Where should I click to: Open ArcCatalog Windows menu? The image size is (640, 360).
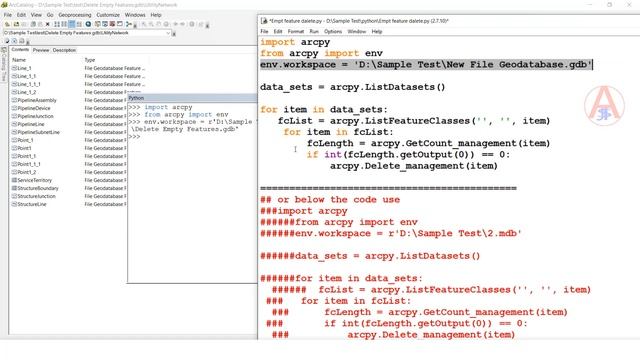click(x=135, y=15)
